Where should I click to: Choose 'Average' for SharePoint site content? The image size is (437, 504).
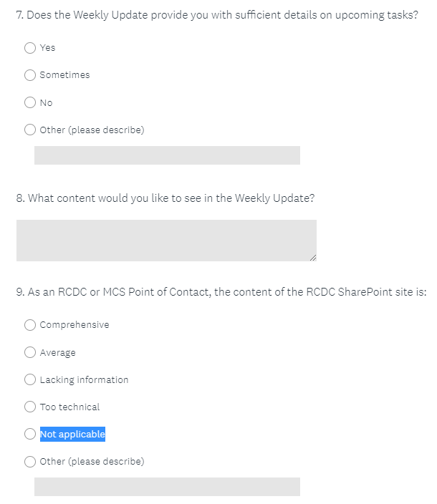[30, 352]
